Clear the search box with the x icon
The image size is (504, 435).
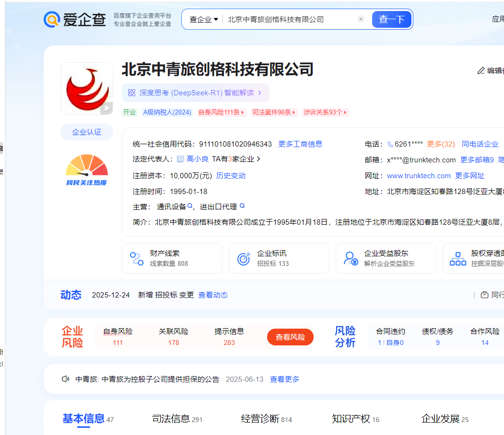(361, 19)
